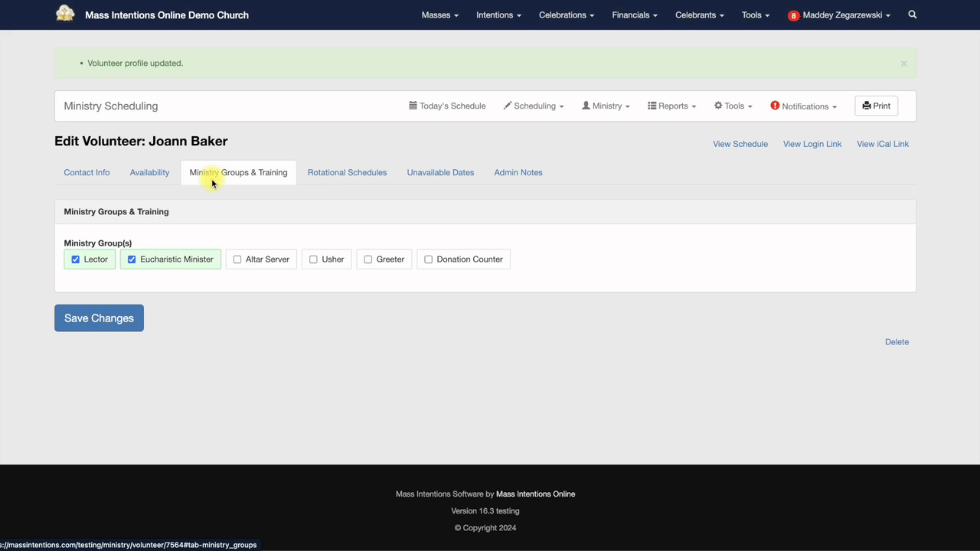
Task: Click the '© Copyright 2024' footer text
Action: pyautogui.click(x=485, y=528)
